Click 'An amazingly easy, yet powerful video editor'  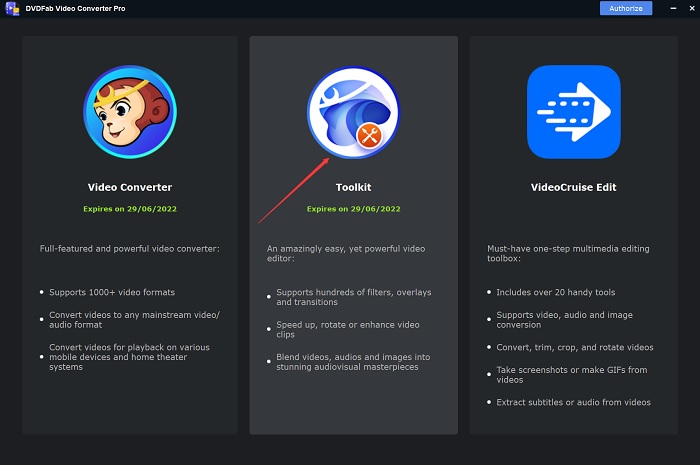pos(346,253)
